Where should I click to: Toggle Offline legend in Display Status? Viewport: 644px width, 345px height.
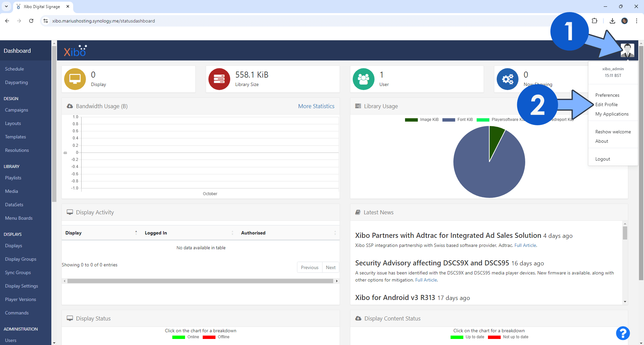[x=216, y=337]
